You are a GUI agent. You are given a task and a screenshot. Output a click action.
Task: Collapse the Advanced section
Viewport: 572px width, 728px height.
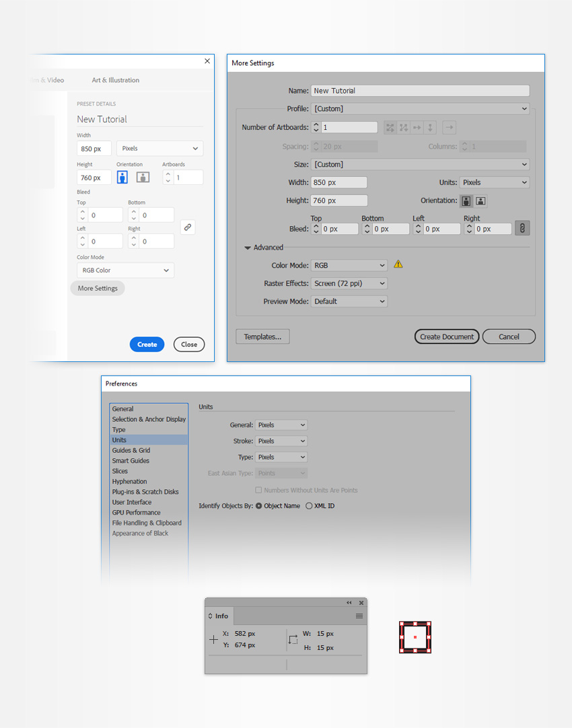pyautogui.click(x=248, y=248)
